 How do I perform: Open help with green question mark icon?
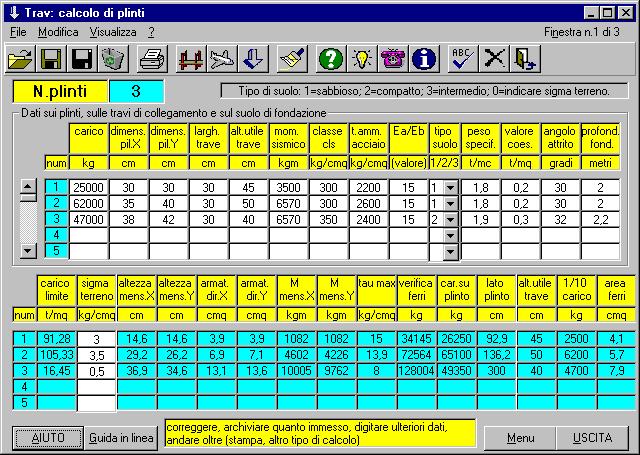click(x=331, y=59)
